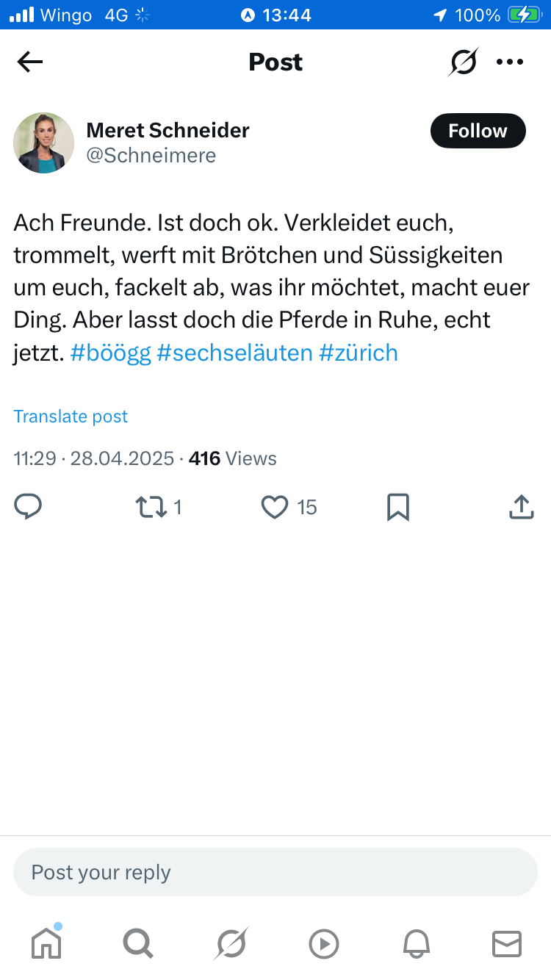Open the Search tab
Screen dimensions: 551x980
138,943
